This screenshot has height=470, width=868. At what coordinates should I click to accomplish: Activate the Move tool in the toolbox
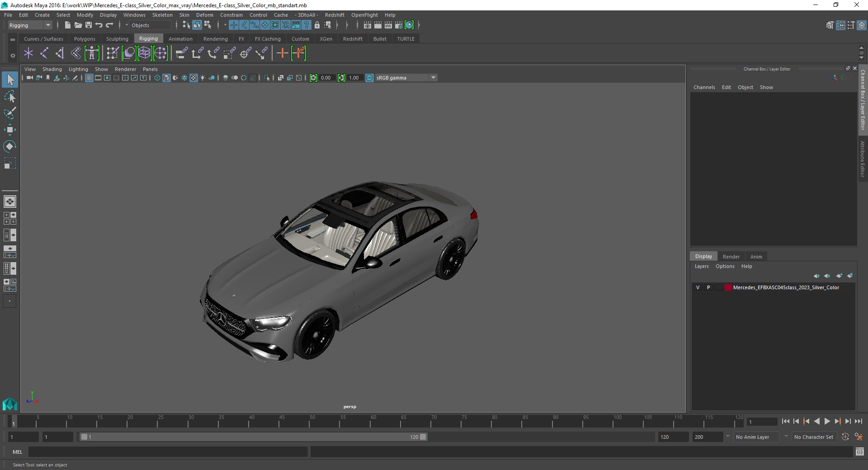point(9,130)
